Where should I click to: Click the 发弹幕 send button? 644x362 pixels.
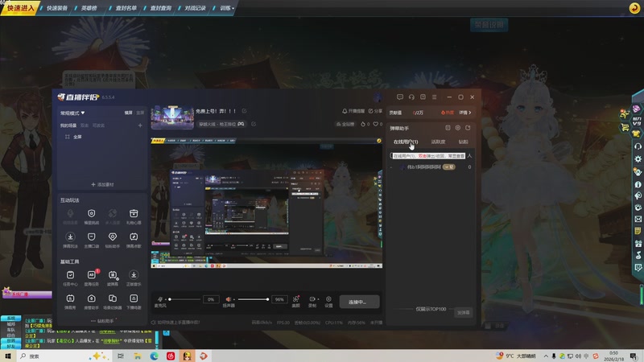point(464,313)
